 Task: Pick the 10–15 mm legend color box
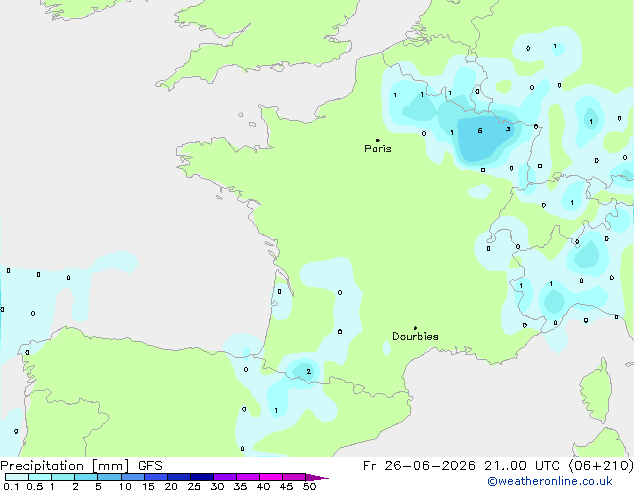point(132,477)
